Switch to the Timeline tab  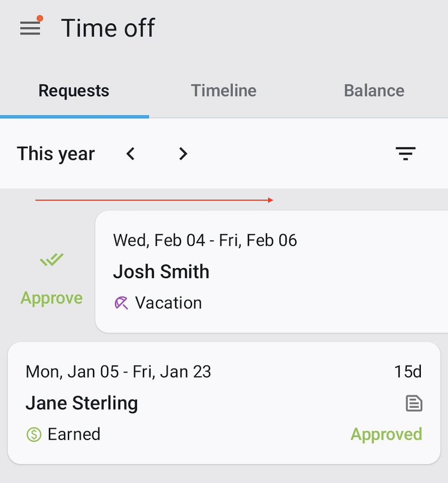click(x=223, y=91)
